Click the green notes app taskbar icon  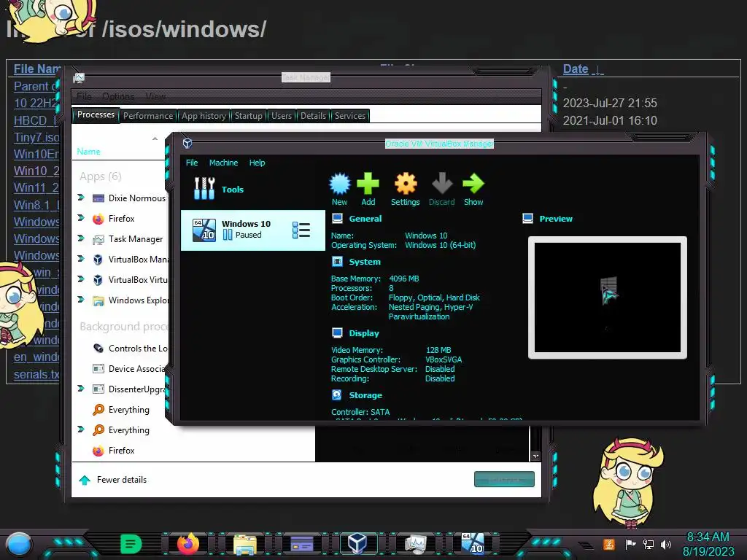pos(131,544)
